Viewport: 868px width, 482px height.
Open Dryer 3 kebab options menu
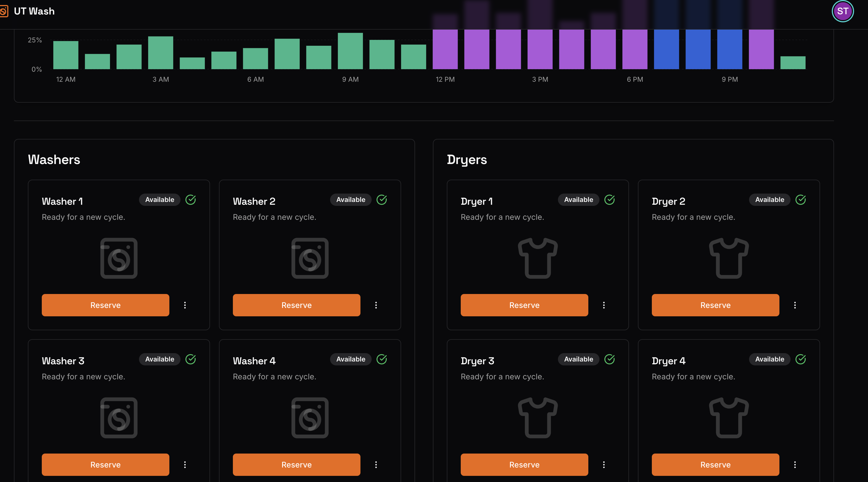click(x=603, y=465)
